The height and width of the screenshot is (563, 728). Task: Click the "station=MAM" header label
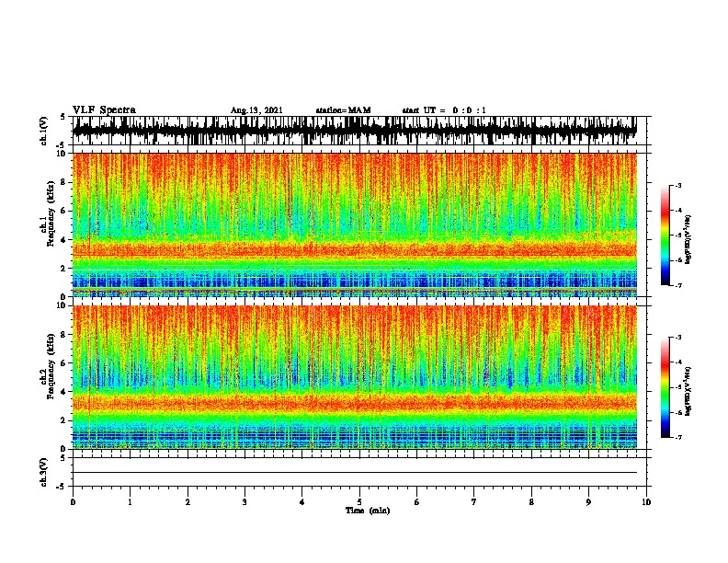[343, 110]
